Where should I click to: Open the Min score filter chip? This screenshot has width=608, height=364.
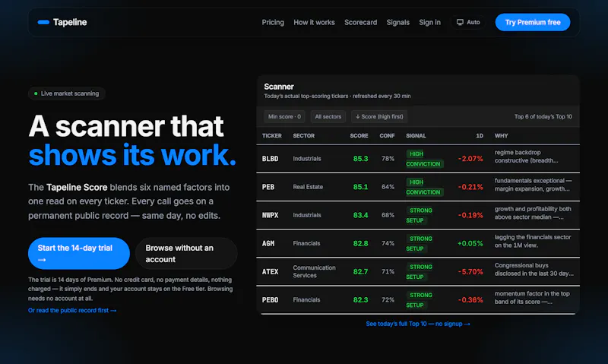[284, 116]
